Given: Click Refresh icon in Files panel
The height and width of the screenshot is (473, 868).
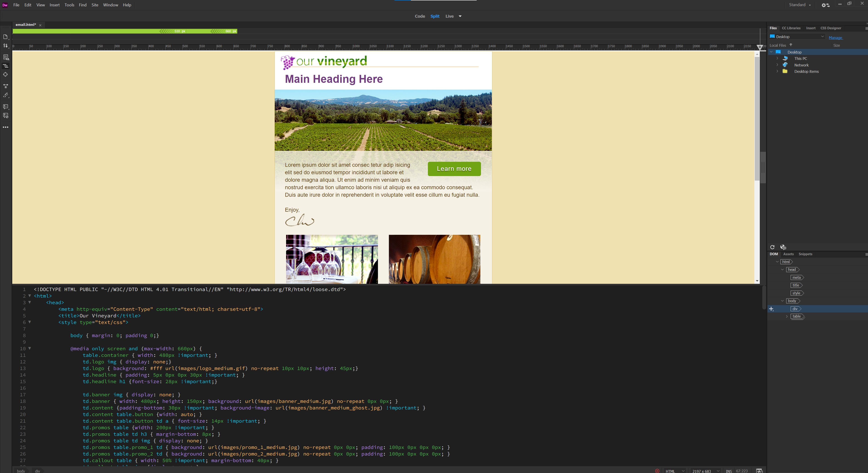Looking at the screenshot, I should click(772, 247).
